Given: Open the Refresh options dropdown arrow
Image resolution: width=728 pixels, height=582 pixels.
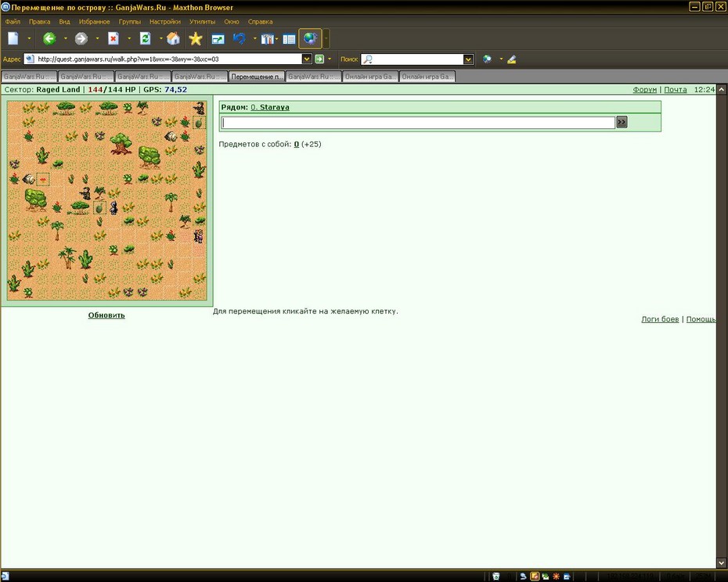Looking at the screenshot, I should (x=160, y=38).
